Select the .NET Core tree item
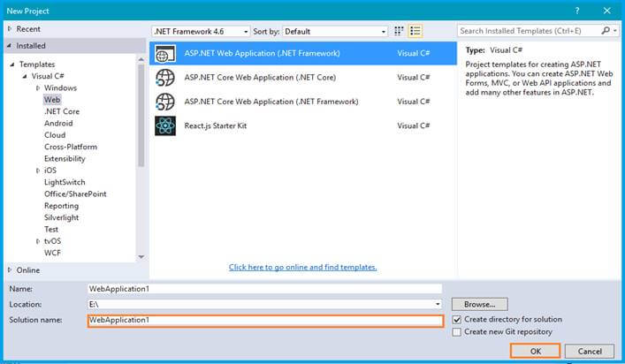The width and height of the screenshot is (625, 364). [x=62, y=111]
